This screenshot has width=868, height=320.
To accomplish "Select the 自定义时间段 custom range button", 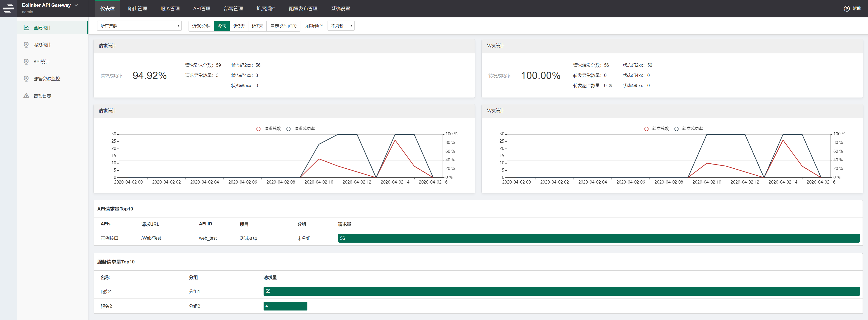I will (x=283, y=26).
